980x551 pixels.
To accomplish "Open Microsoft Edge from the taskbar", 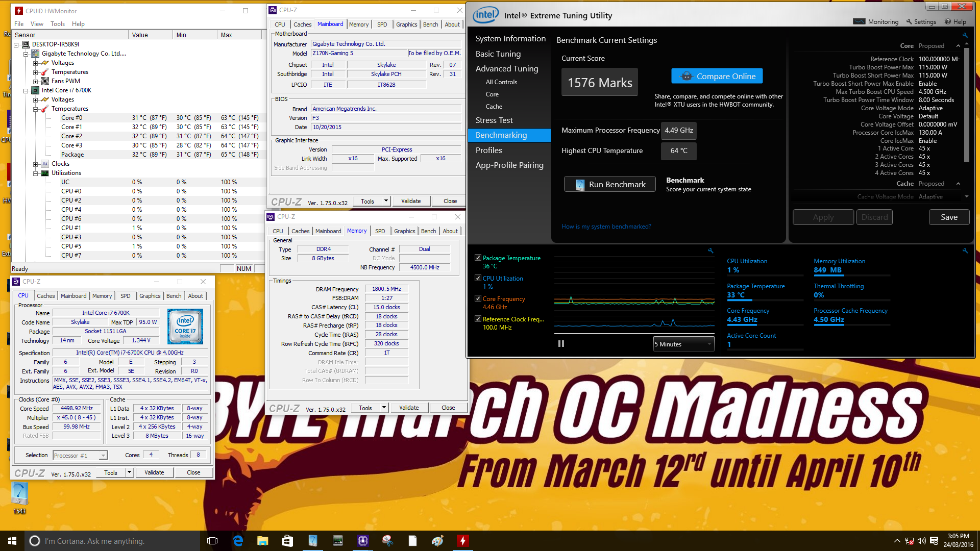I will (x=238, y=541).
